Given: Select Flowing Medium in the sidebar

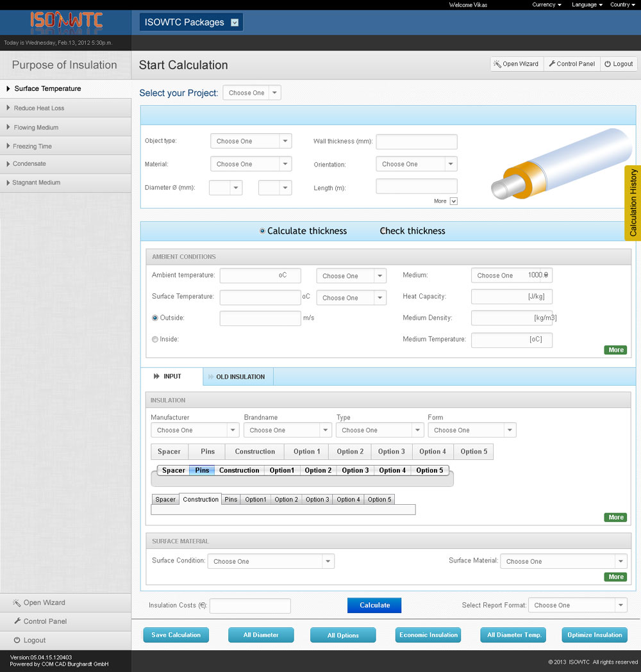Looking at the screenshot, I should (x=65, y=127).
